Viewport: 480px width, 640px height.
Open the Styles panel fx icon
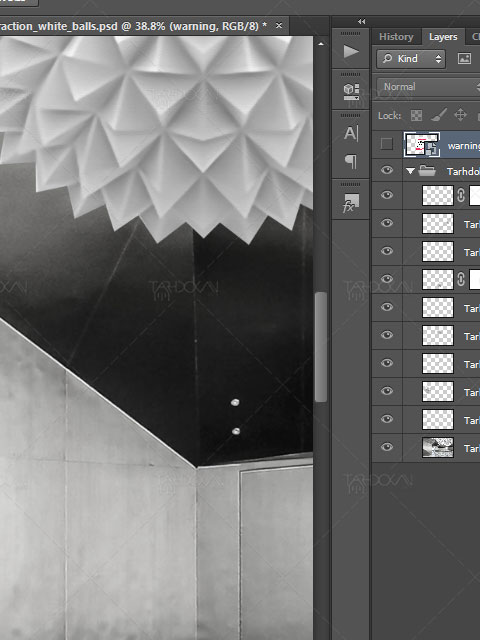351,202
